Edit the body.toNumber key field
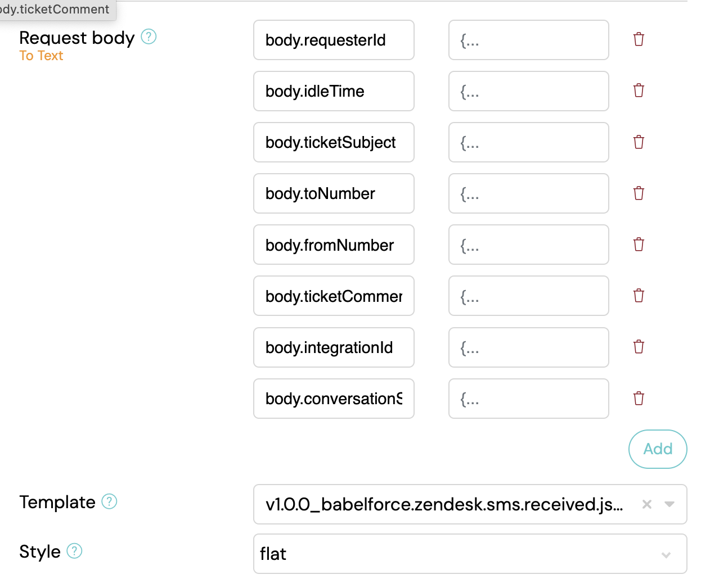Viewport: 710px width, 588px height. (x=334, y=193)
